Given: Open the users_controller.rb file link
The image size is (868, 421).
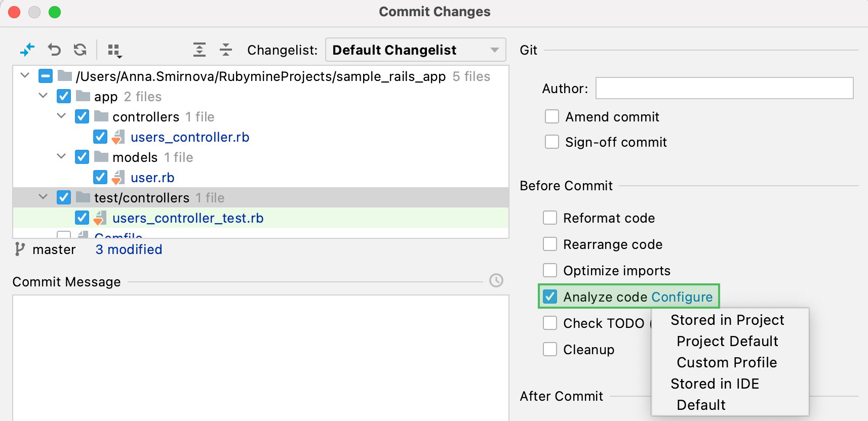Looking at the screenshot, I should click(190, 137).
